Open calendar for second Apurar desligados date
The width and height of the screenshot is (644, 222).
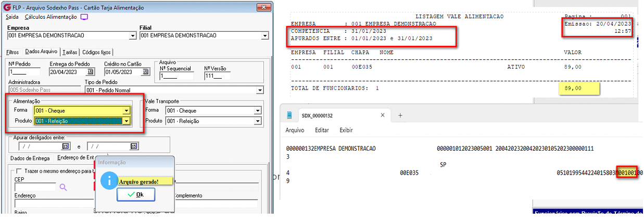pos(134,146)
